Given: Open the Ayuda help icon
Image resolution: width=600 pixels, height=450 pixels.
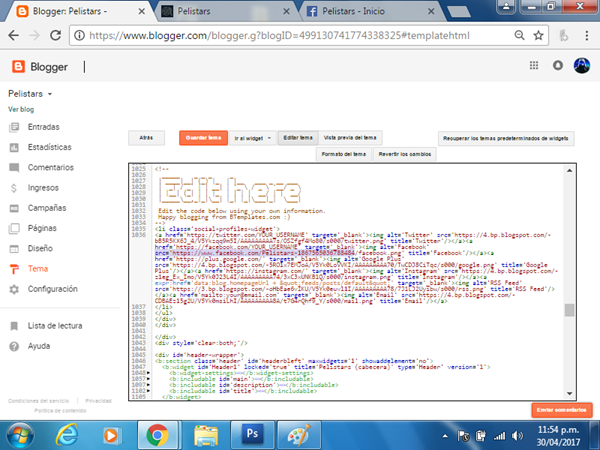Looking at the screenshot, I should (x=13, y=345).
